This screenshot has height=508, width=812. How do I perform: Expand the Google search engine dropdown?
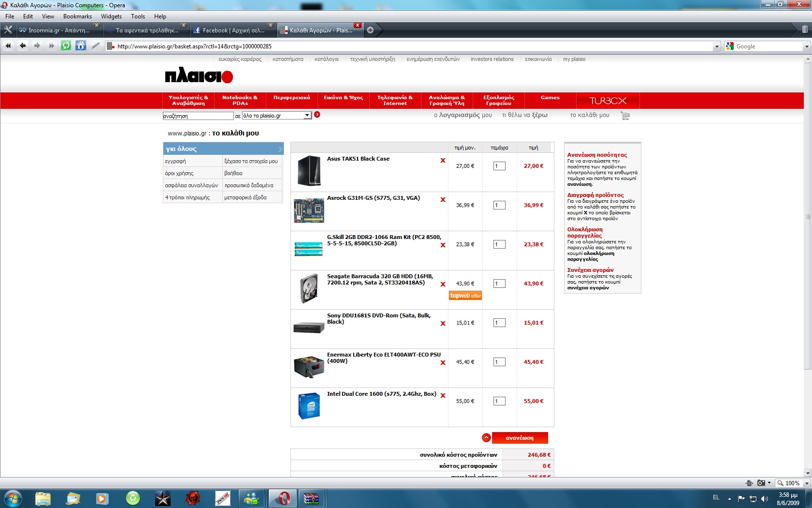806,46
